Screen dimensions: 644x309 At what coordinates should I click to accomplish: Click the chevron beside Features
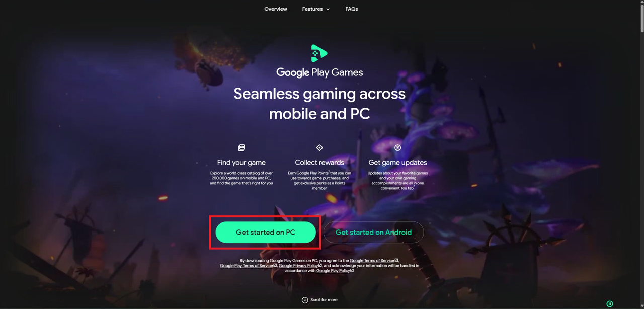pos(328,9)
